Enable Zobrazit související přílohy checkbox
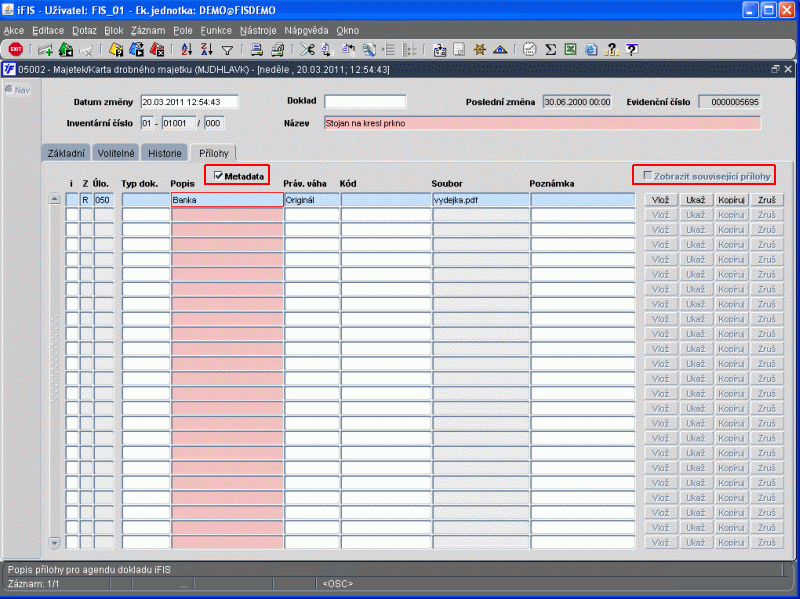Image resolution: width=800 pixels, height=599 pixels. click(x=647, y=176)
